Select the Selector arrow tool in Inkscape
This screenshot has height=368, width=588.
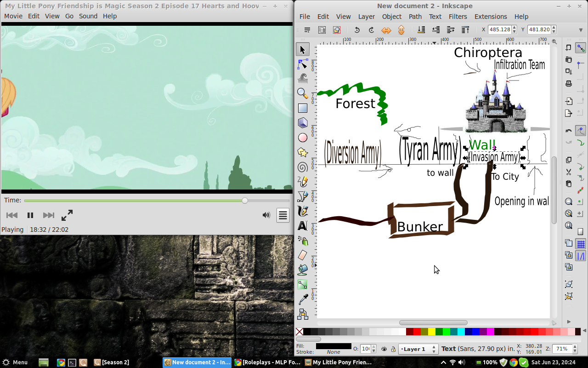(303, 50)
